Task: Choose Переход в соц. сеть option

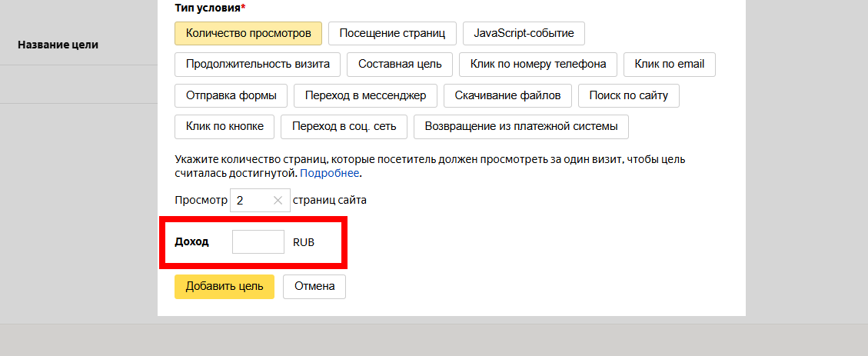Action: click(344, 127)
